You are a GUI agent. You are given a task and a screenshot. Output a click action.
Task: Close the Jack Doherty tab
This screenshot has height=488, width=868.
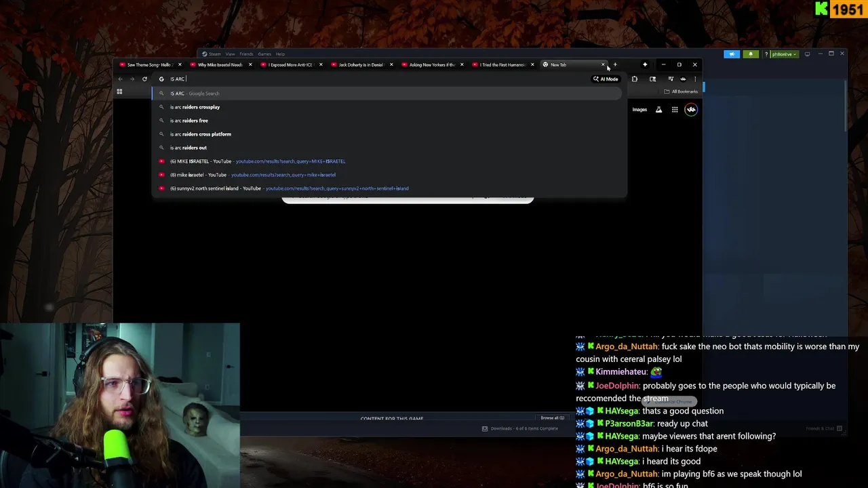(391, 64)
